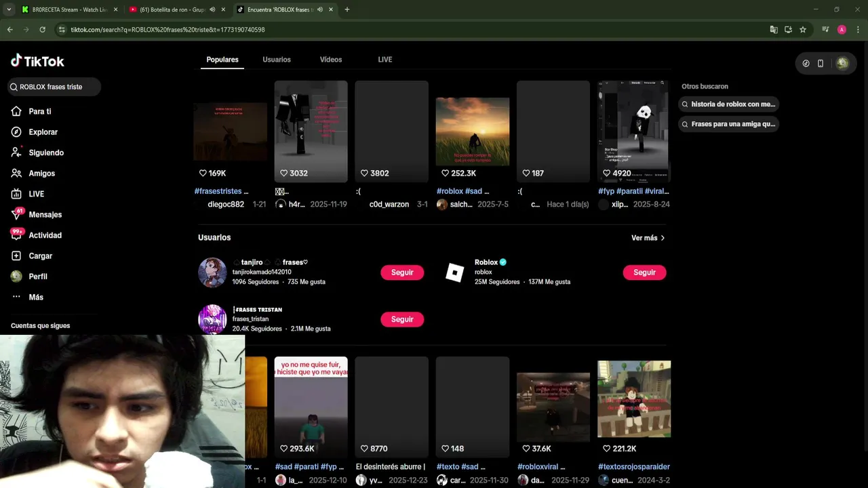Open the TikTok coins icon at top right
The width and height of the screenshot is (868, 488).
[806, 63]
